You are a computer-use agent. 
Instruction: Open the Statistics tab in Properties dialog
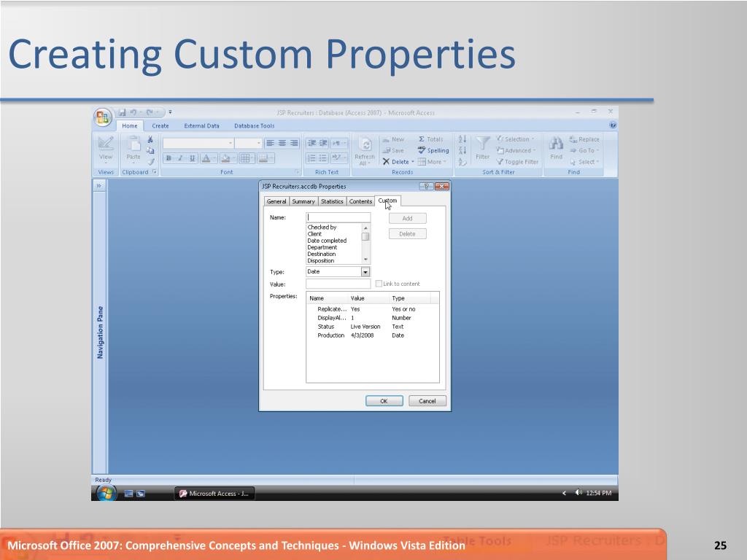pos(332,201)
